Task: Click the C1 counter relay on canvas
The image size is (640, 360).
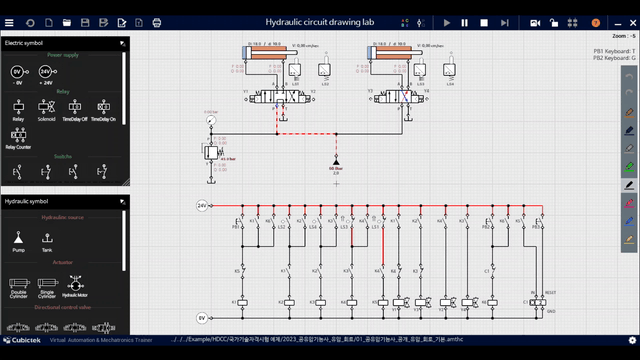Action: click(x=538, y=302)
